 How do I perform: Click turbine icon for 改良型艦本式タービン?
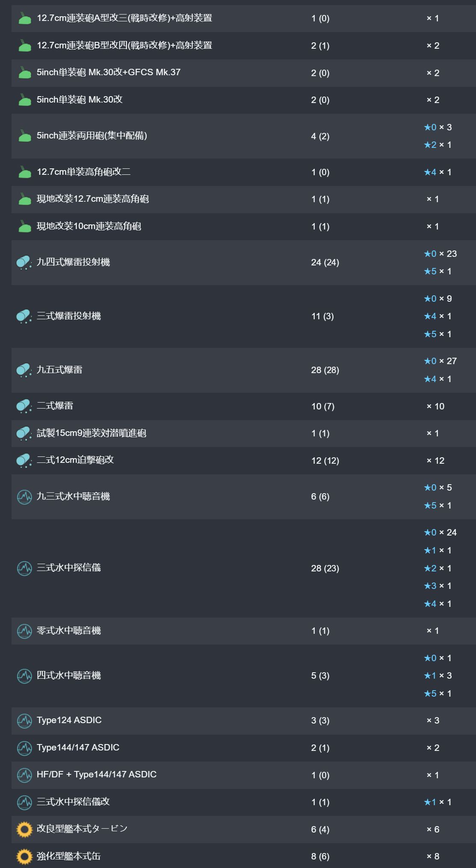point(24,829)
